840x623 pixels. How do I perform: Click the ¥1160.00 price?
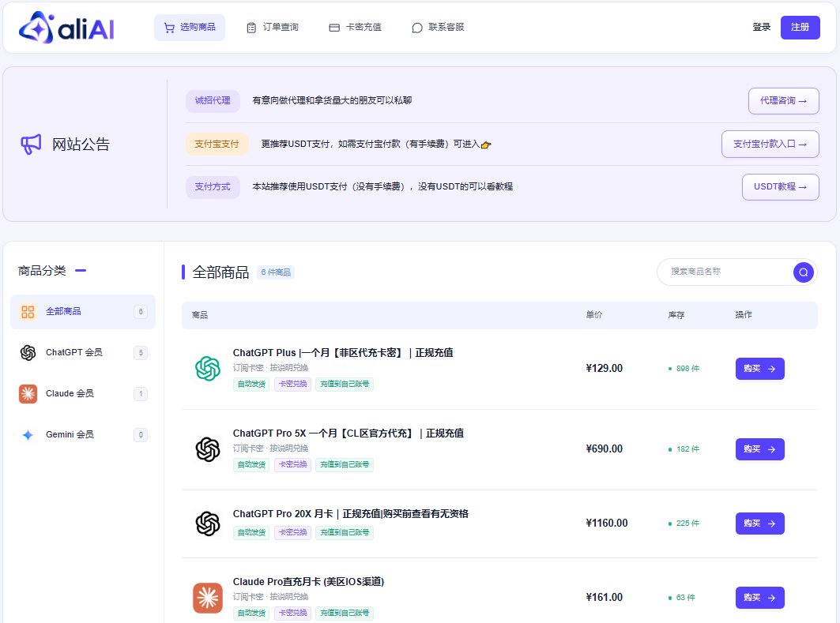607,523
